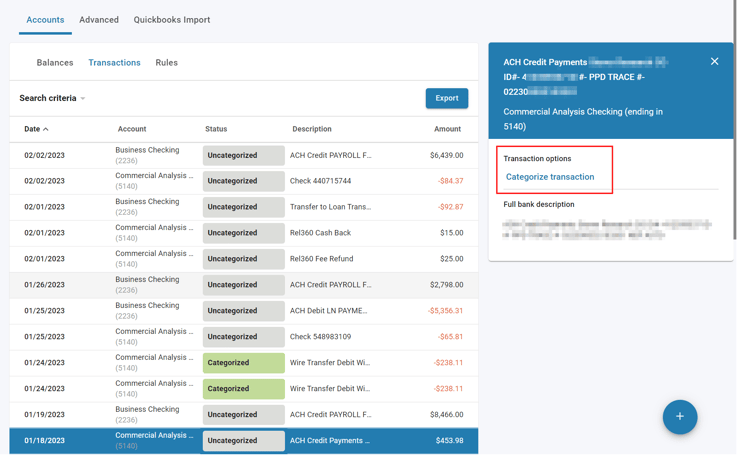Open the $8,466.00 ACH Credit PAYROLL row
Viewport: 750px width, 460px height.
pyautogui.click(x=330, y=415)
